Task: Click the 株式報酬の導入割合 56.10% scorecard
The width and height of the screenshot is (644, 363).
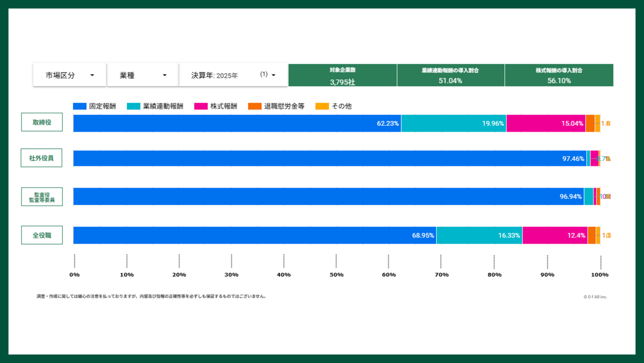Action: (x=559, y=76)
